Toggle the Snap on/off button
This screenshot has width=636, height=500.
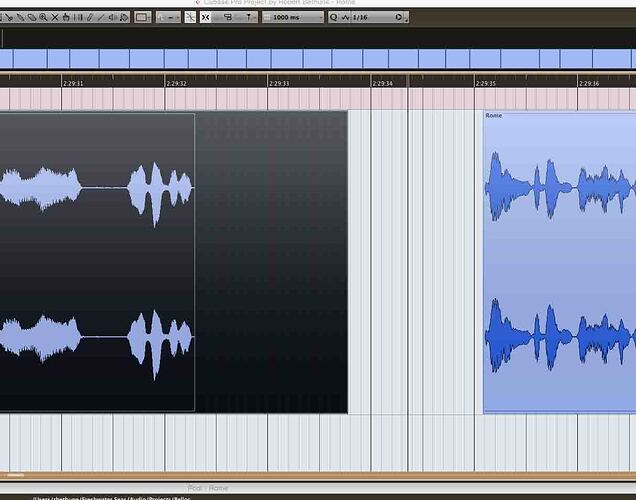[206, 17]
